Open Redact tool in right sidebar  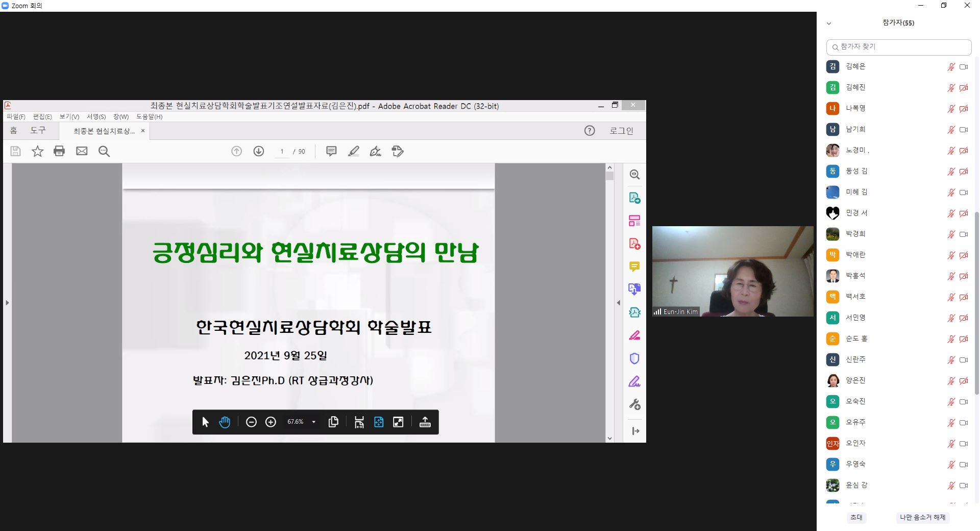pos(634,335)
